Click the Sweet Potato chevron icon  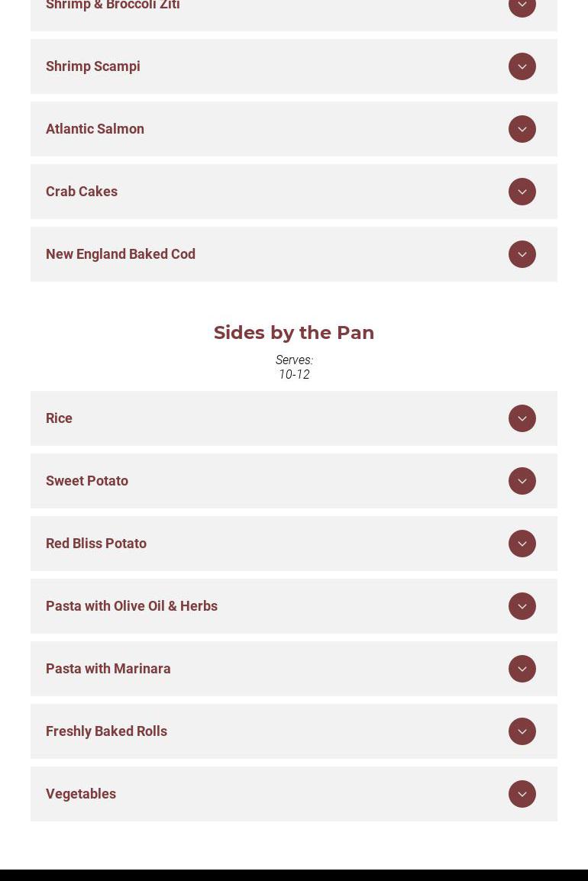pos(522,481)
